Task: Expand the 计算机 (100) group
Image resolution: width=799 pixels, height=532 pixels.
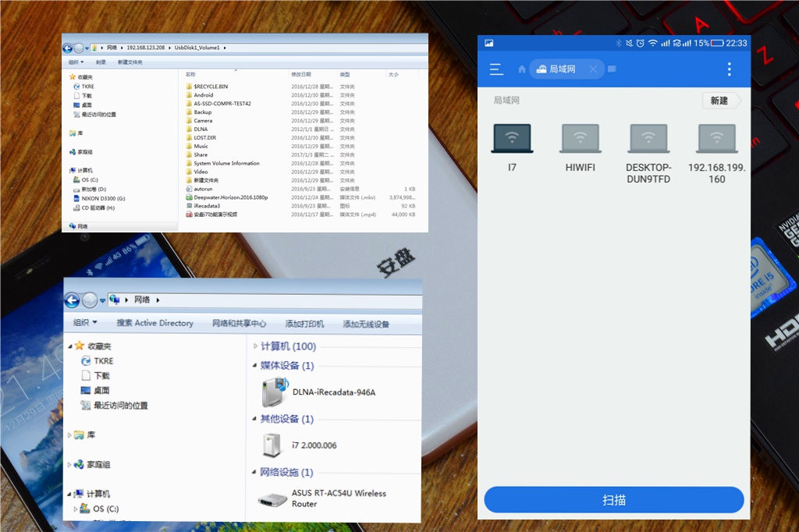Action: coord(255,346)
